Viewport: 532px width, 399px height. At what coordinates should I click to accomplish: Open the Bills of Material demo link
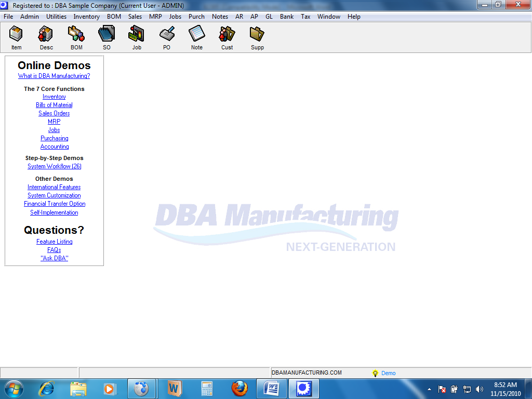click(x=54, y=105)
